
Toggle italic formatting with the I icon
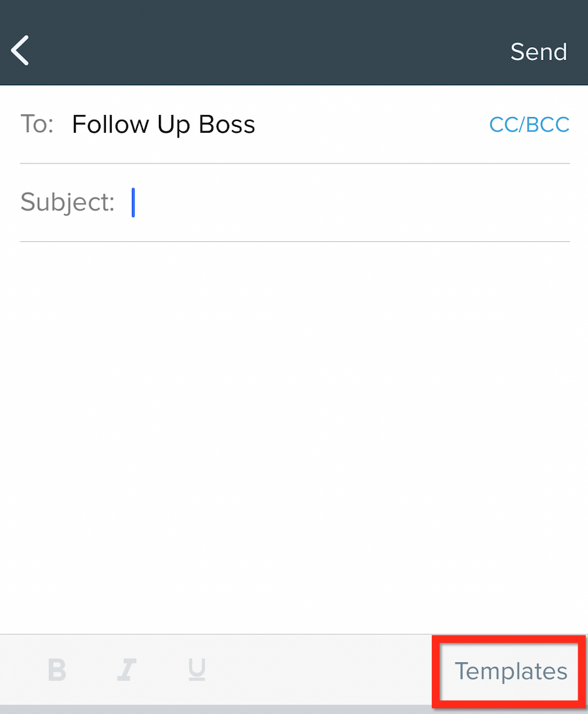(127, 670)
